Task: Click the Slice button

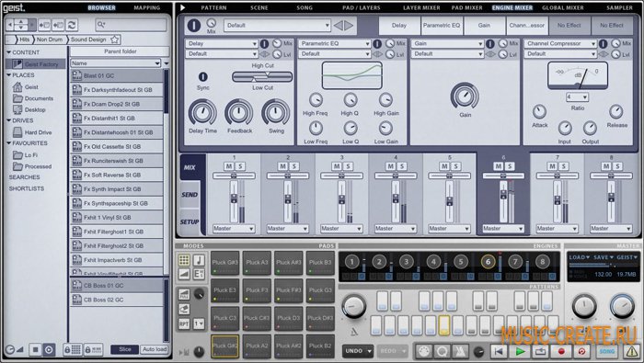Action: click(125, 349)
